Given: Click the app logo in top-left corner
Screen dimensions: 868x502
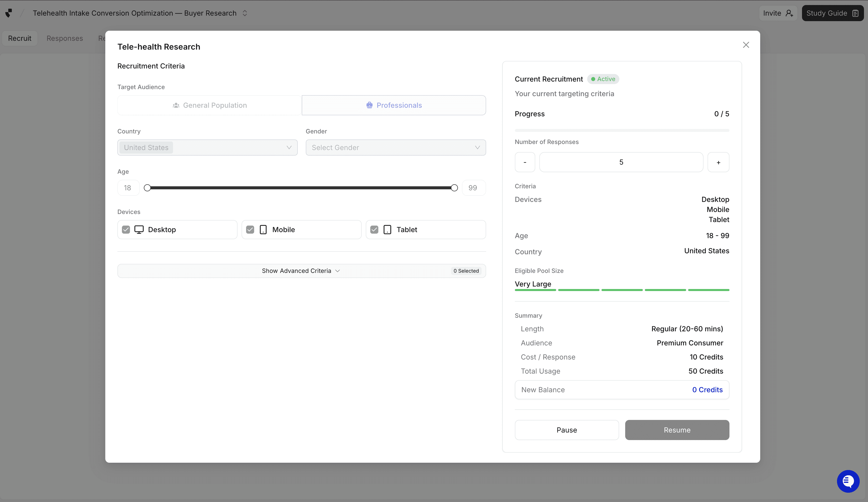Looking at the screenshot, I should pos(9,13).
